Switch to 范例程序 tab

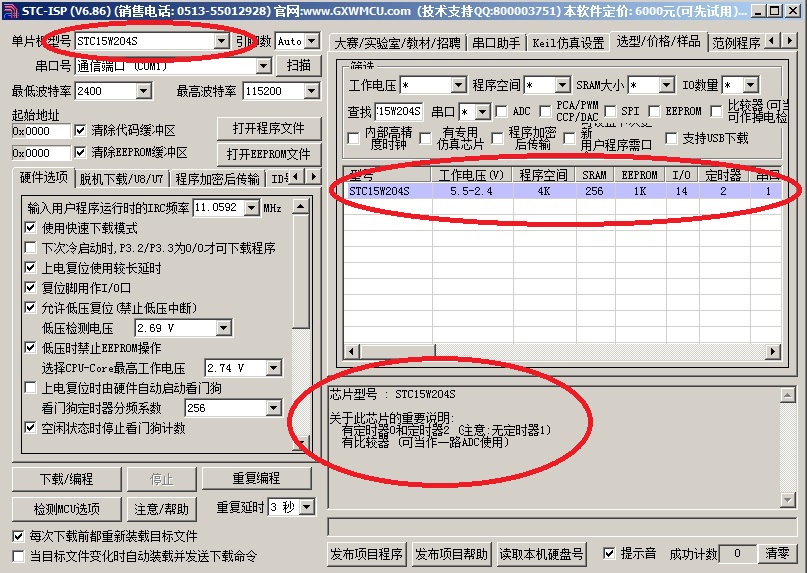pos(736,43)
